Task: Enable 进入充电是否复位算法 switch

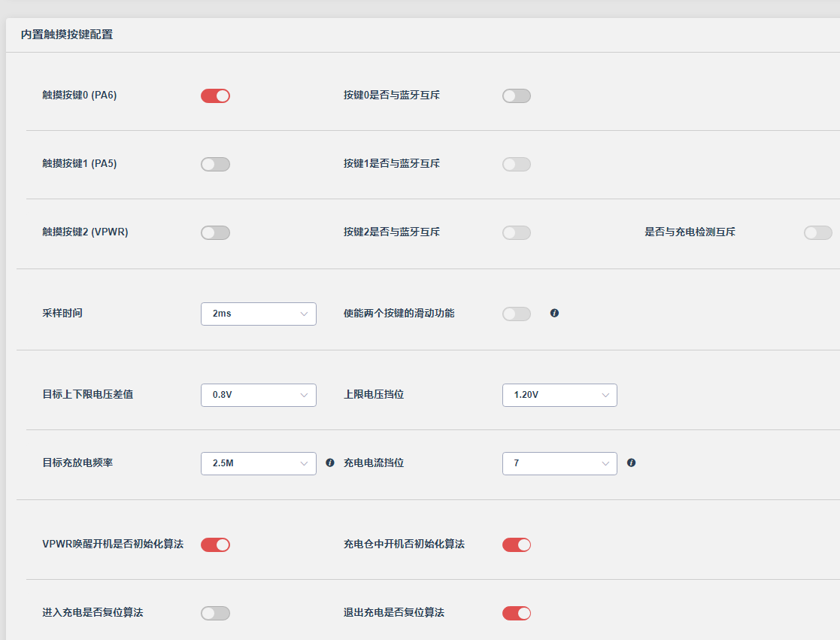Action: (215, 613)
